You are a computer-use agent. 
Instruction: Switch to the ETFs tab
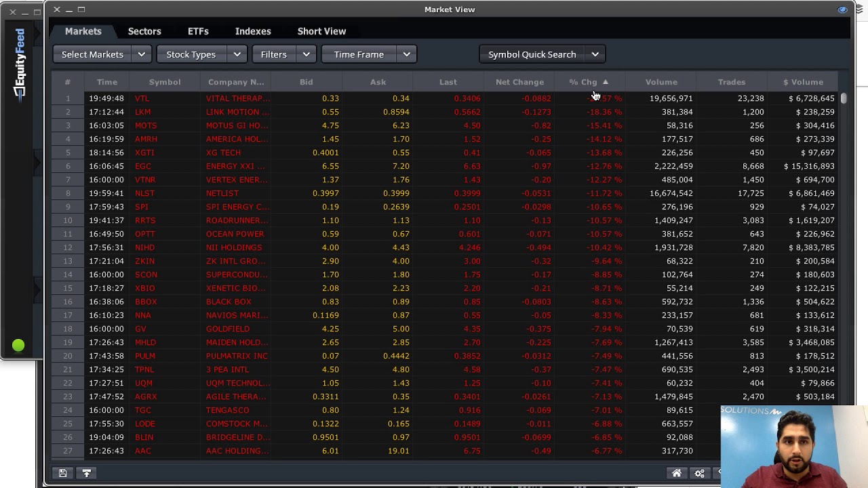(198, 31)
